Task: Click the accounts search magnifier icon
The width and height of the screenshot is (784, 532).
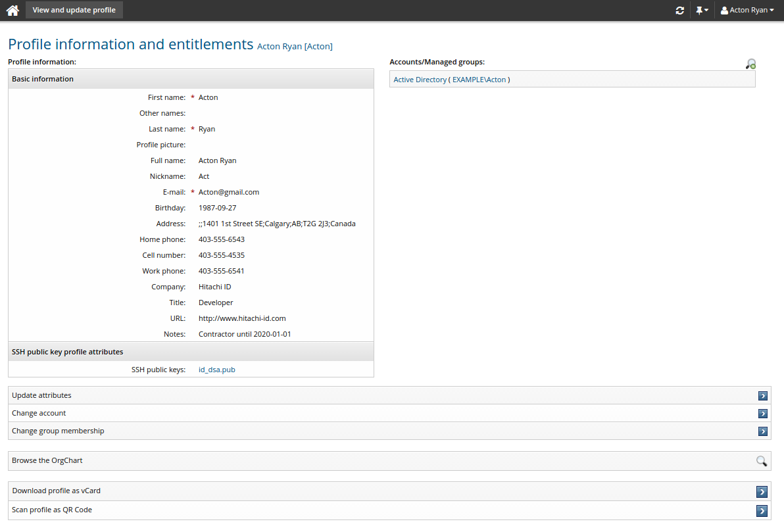Action: 750,64
